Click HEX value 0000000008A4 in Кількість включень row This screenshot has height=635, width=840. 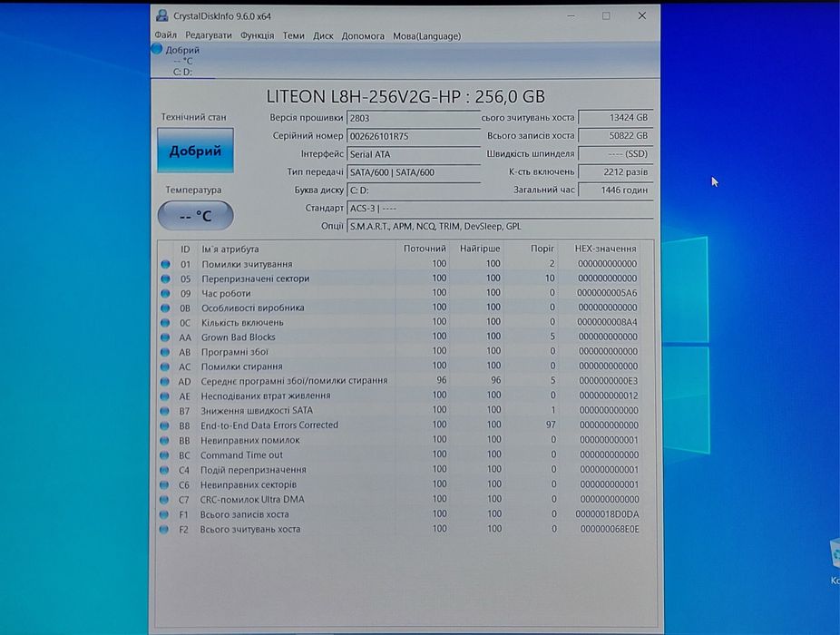coord(607,322)
